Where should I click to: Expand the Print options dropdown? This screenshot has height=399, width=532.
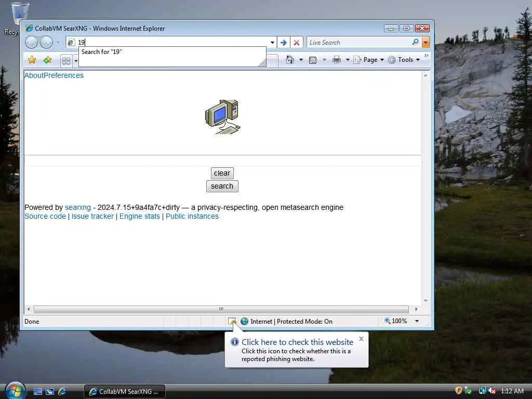(348, 60)
